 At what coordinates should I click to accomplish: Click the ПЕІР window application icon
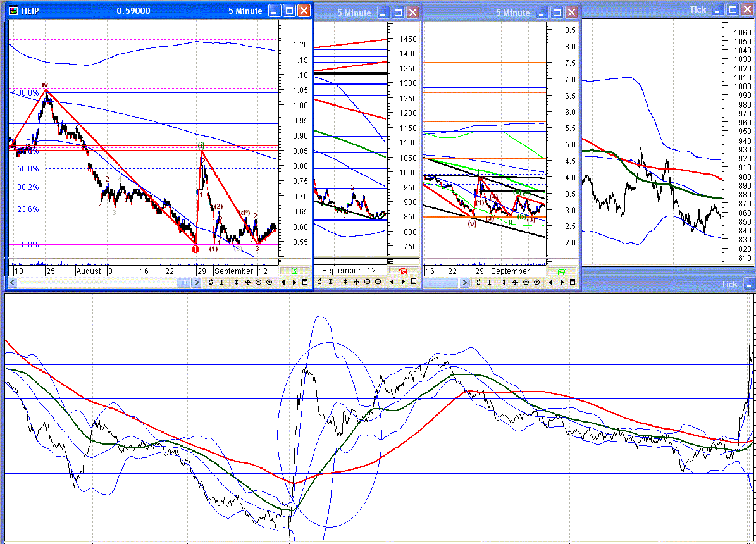pyautogui.click(x=14, y=11)
